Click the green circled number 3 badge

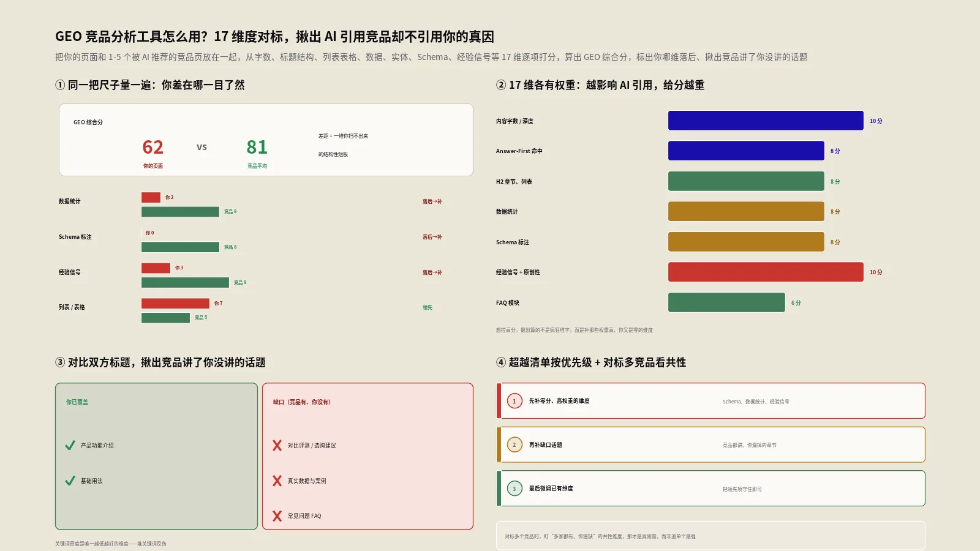tap(514, 489)
